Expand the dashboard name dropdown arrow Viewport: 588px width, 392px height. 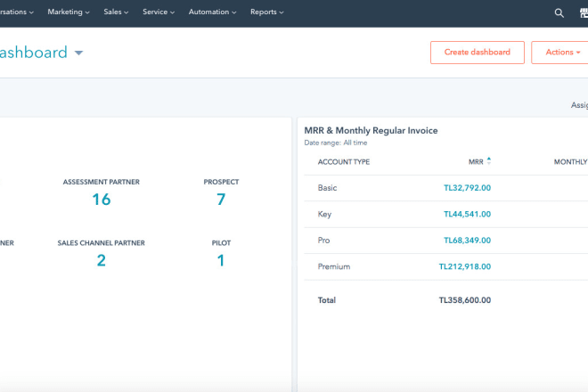coord(78,53)
